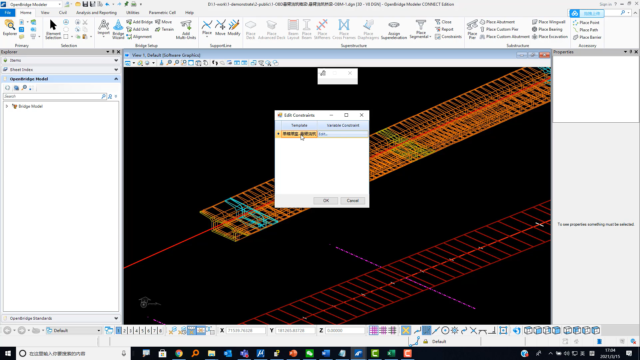Click Cancel in Edit Constraints dialog
Screen dimensions: 640x360
pyautogui.click(x=353, y=201)
